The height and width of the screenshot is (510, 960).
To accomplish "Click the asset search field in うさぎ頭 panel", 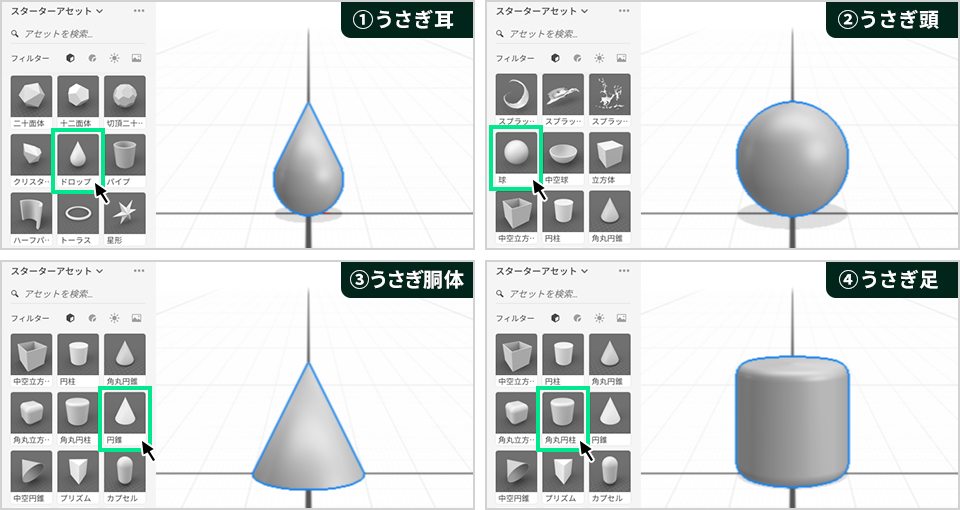I will tap(563, 34).
